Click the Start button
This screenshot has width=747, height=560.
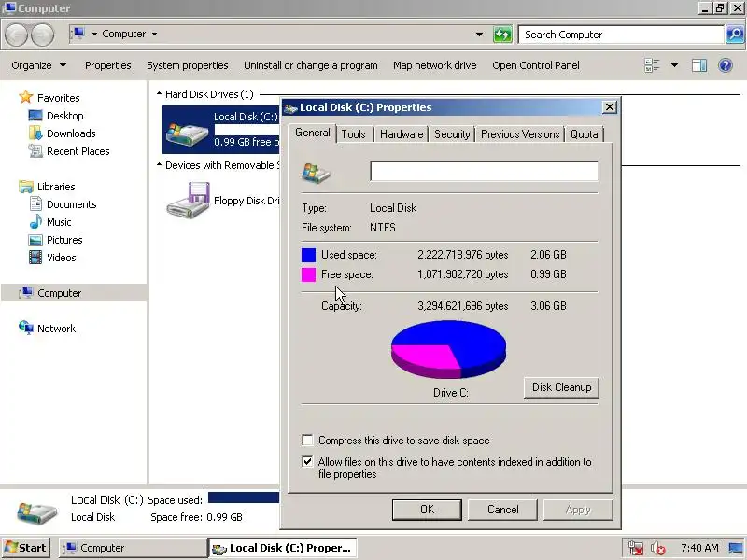[26, 548]
